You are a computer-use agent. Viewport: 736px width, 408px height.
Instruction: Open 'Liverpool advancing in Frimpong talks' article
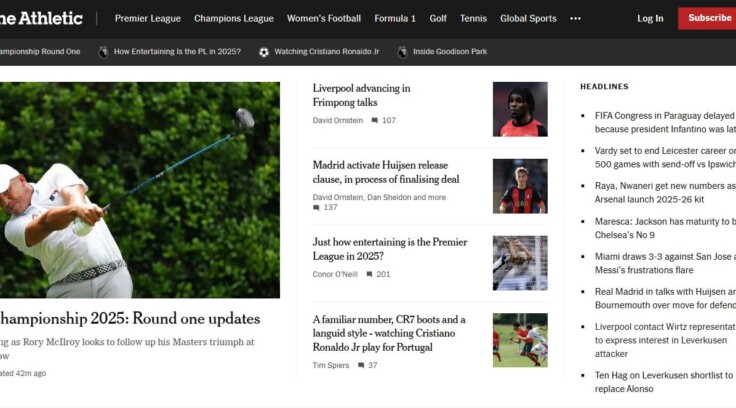pos(361,95)
